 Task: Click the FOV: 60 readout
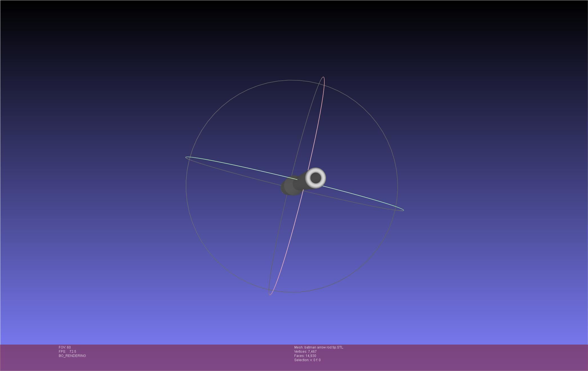pyautogui.click(x=65, y=347)
